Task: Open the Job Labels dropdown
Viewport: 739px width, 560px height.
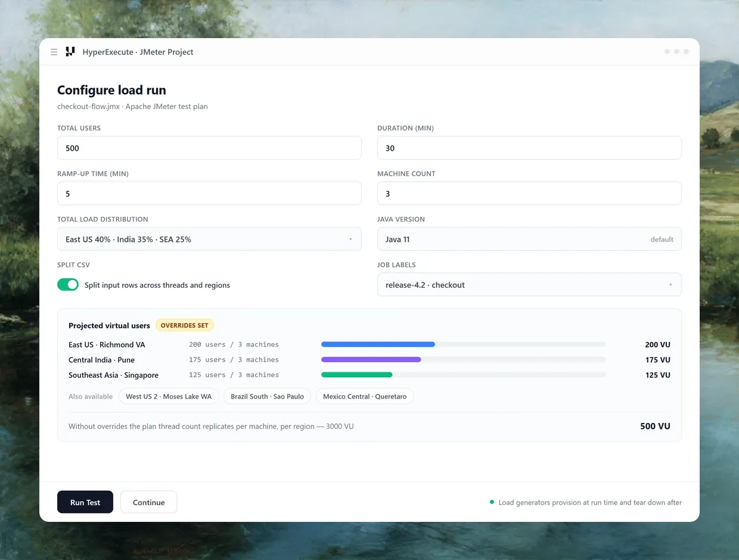Action: pyautogui.click(x=529, y=285)
